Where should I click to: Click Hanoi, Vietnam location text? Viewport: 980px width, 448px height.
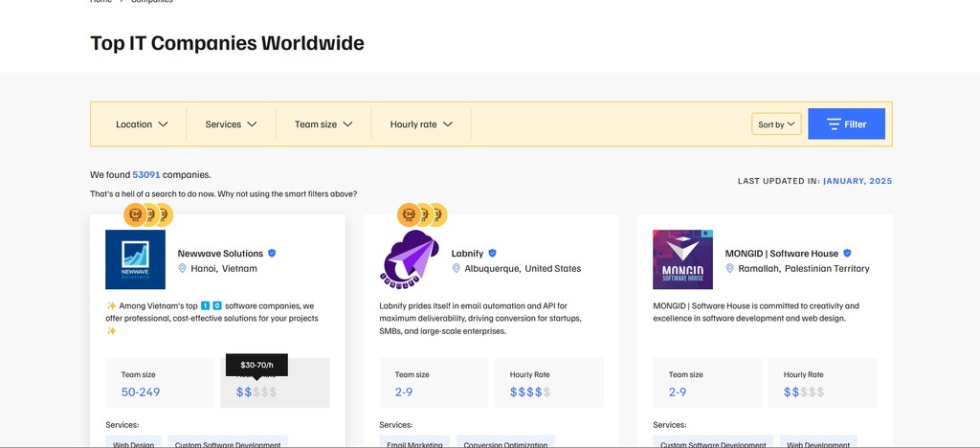(x=224, y=269)
